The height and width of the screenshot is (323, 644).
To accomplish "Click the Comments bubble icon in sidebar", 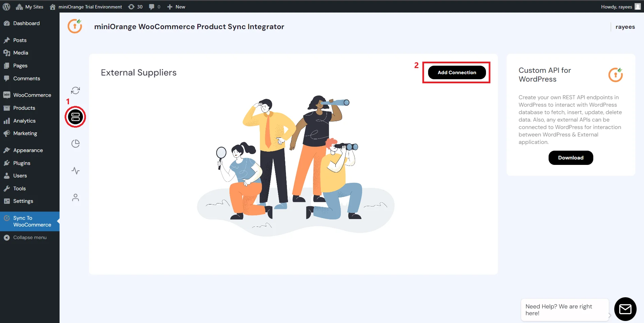I will click(7, 78).
